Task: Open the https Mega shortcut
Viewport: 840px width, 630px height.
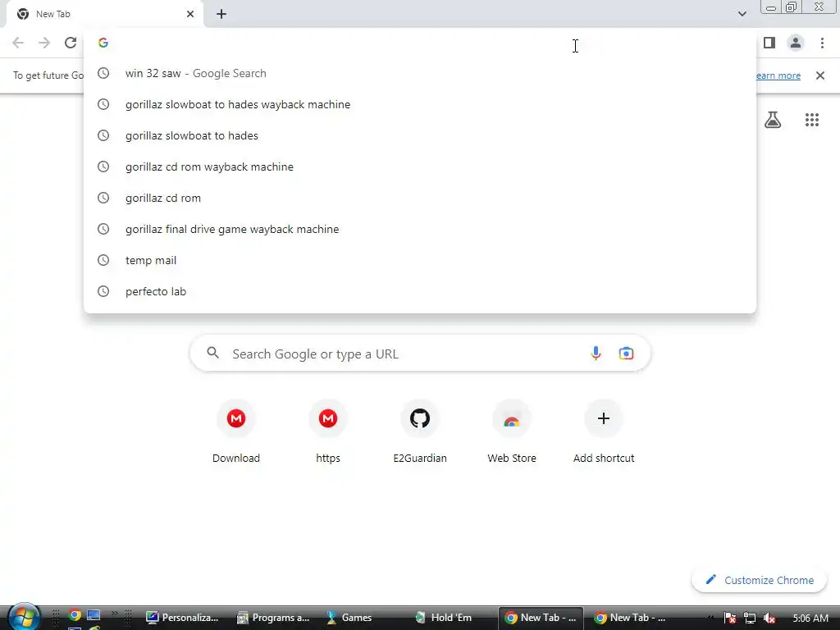Action: (x=328, y=433)
